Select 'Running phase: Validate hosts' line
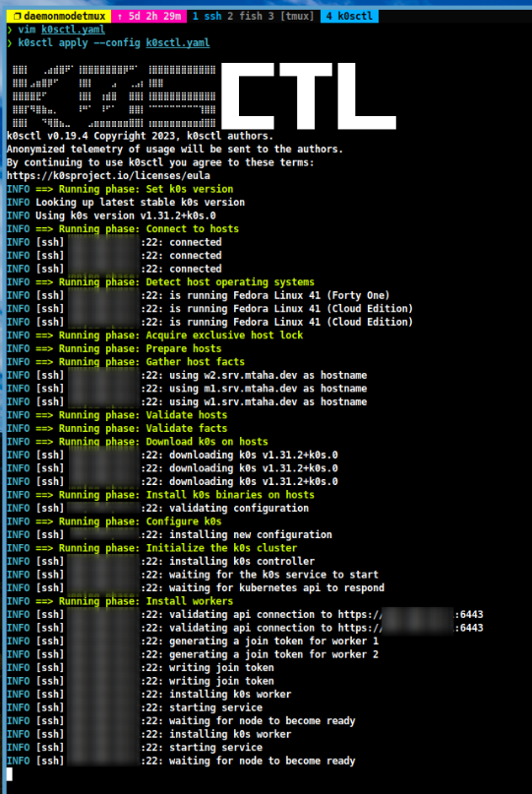This screenshot has height=794, width=532. pyautogui.click(x=117, y=415)
